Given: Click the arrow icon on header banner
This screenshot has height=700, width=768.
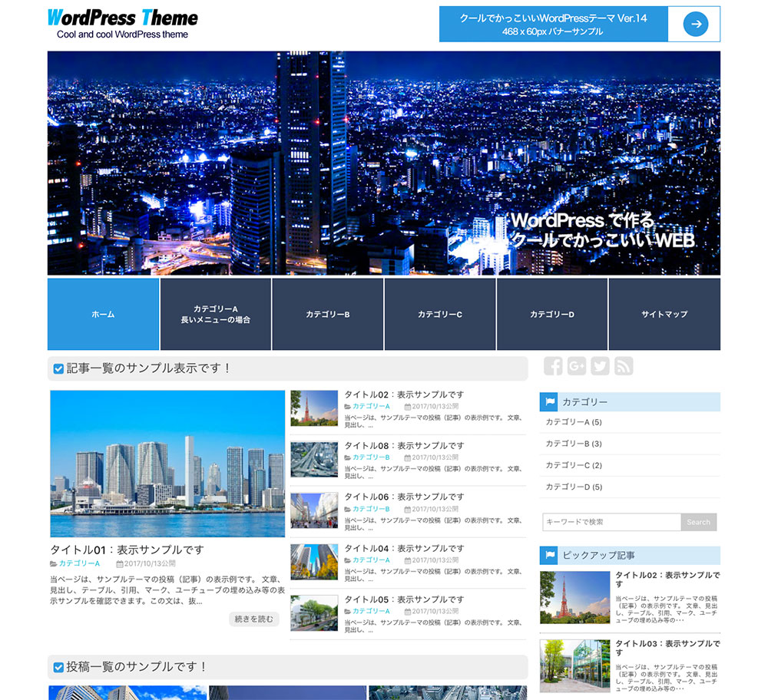Looking at the screenshot, I should pyautogui.click(x=696, y=24).
